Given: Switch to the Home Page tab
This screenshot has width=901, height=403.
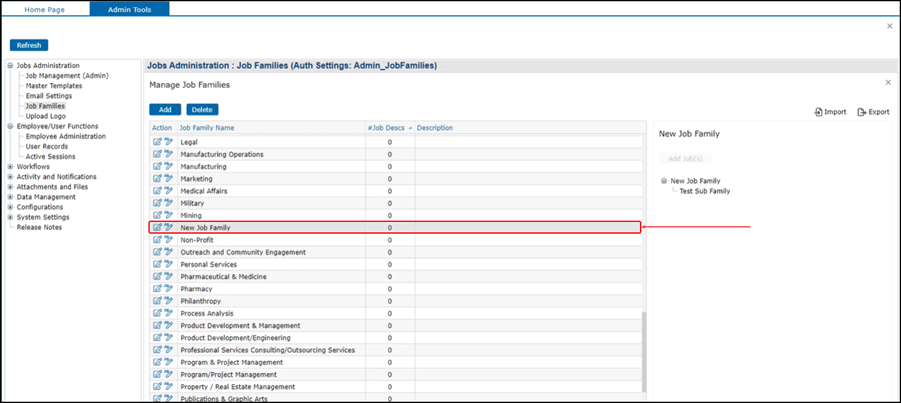Looking at the screenshot, I should pos(44,9).
